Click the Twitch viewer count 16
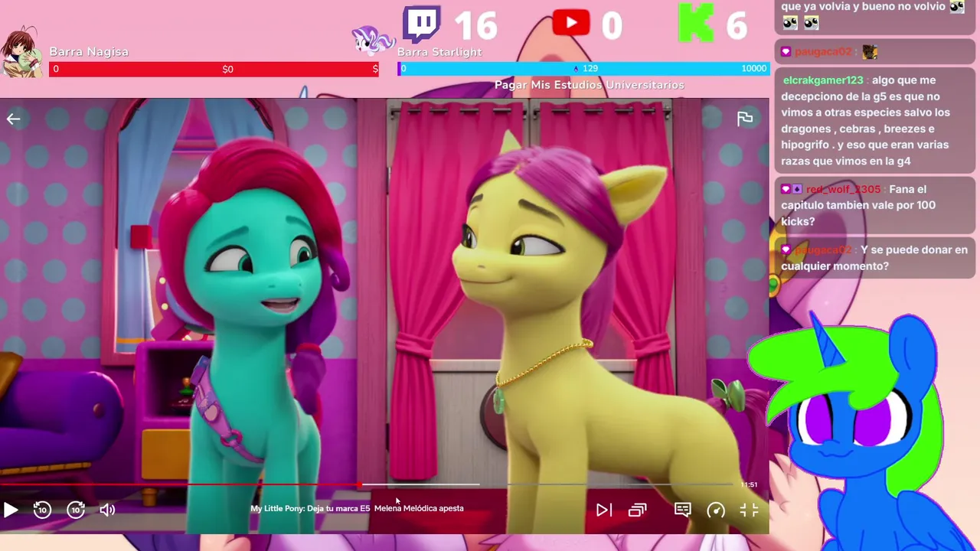980x551 pixels. click(475, 26)
